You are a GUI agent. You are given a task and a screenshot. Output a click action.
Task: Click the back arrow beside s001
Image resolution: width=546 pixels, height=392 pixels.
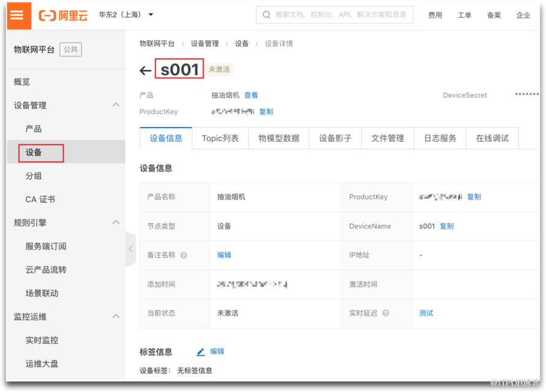[145, 71]
